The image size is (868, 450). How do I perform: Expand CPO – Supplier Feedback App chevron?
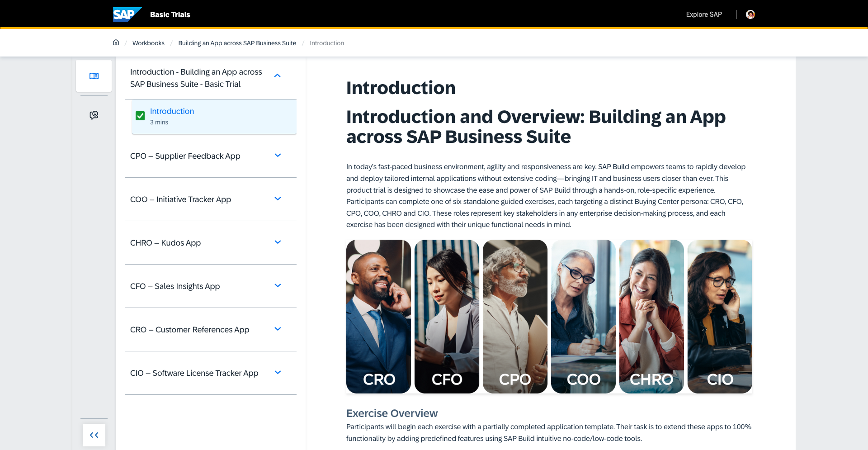tap(278, 156)
